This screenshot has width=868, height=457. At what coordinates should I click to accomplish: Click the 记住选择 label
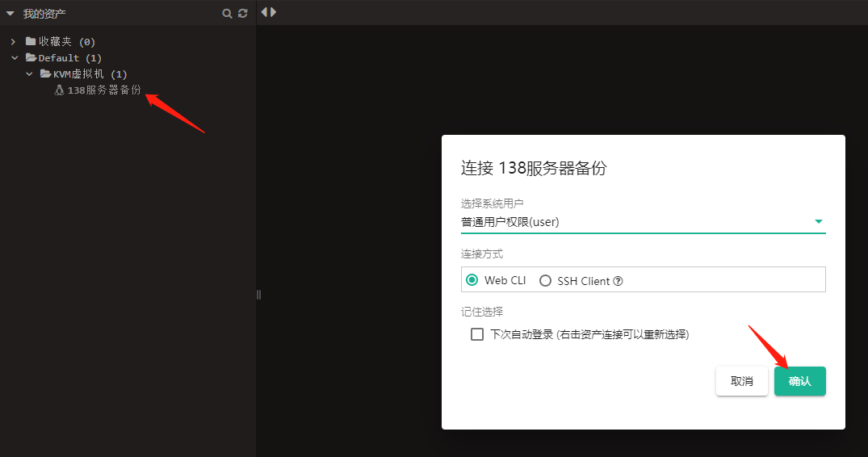[x=482, y=312]
